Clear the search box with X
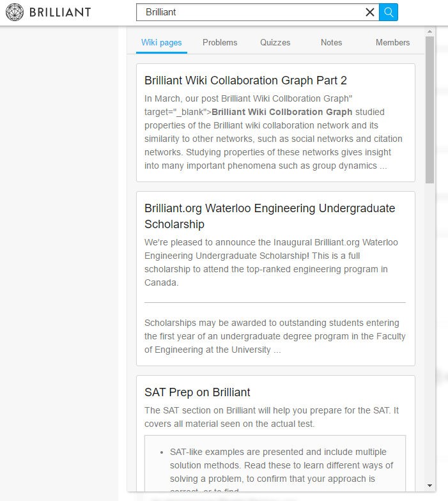 point(369,12)
